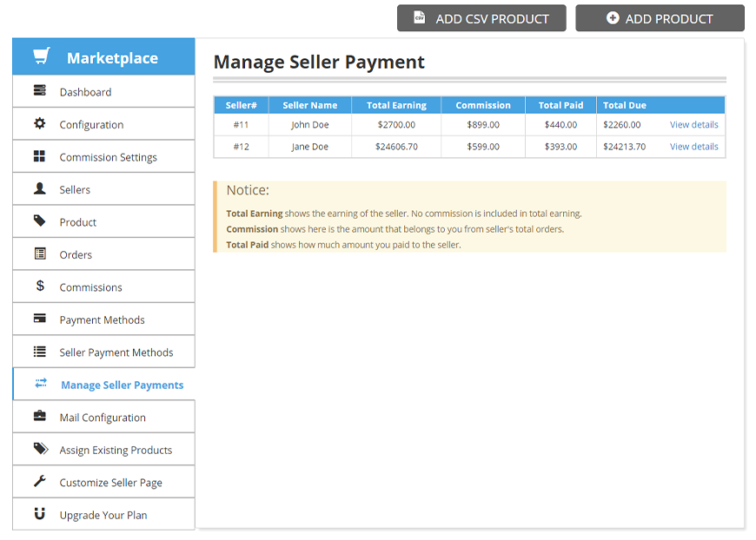Click the Jane Doe name cell
Image resolution: width=756 pixels, height=540 pixels.
(x=310, y=147)
